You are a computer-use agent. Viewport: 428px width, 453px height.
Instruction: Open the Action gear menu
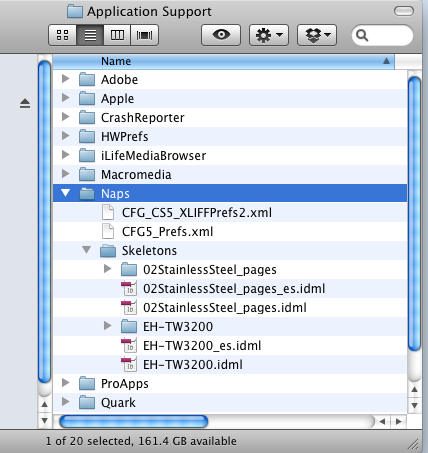point(269,35)
